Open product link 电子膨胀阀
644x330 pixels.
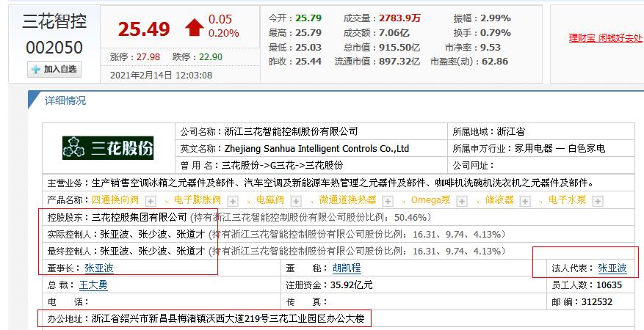(198, 200)
